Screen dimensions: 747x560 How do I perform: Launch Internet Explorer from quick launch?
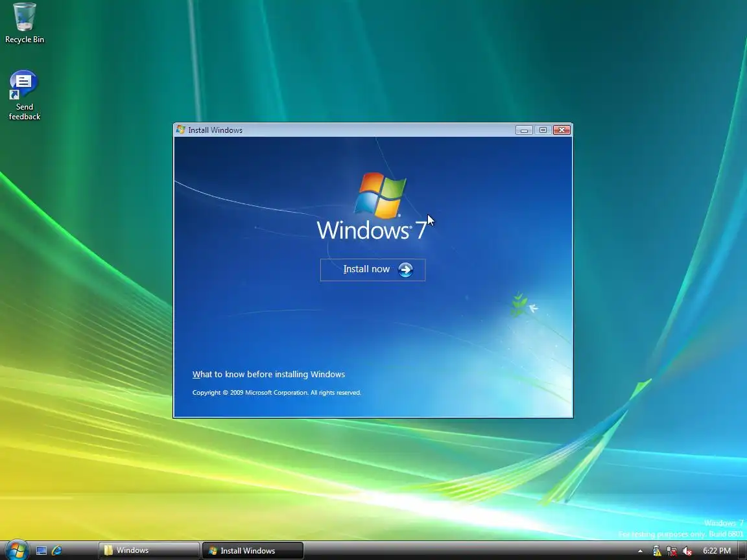click(56, 550)
